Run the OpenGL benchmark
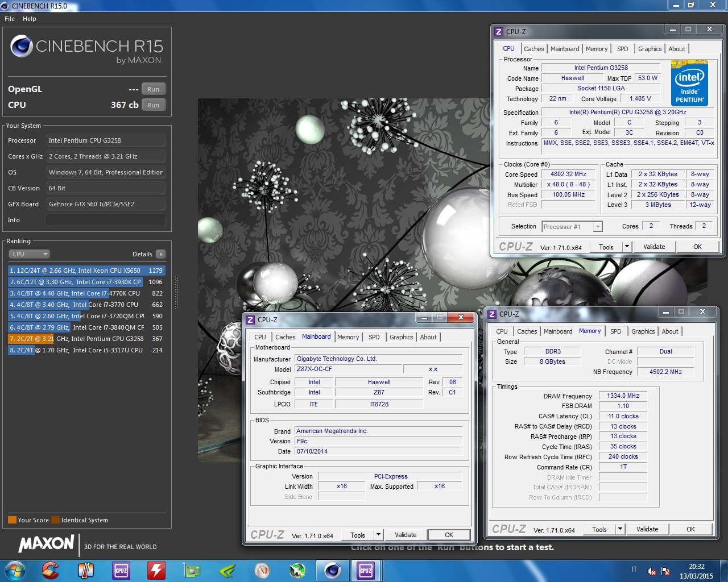The width and height of the screenshot is (728, 582). (x=154, y=89)
